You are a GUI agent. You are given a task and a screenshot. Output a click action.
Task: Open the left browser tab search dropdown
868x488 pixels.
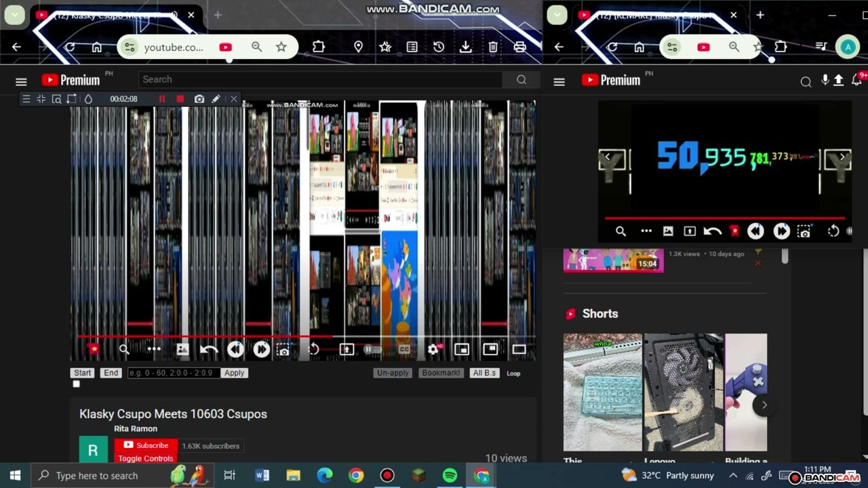pyautogui.click(x=14, y=15)
